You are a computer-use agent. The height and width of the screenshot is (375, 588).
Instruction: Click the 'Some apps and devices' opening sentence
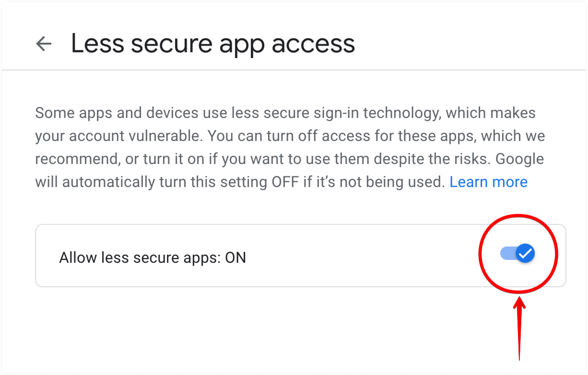(117, 113)
